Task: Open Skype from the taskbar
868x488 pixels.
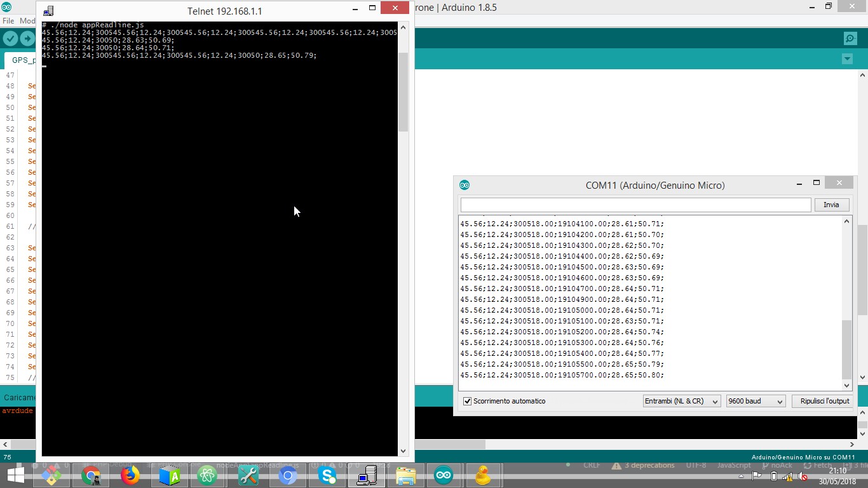Action: tap(327, 475)
